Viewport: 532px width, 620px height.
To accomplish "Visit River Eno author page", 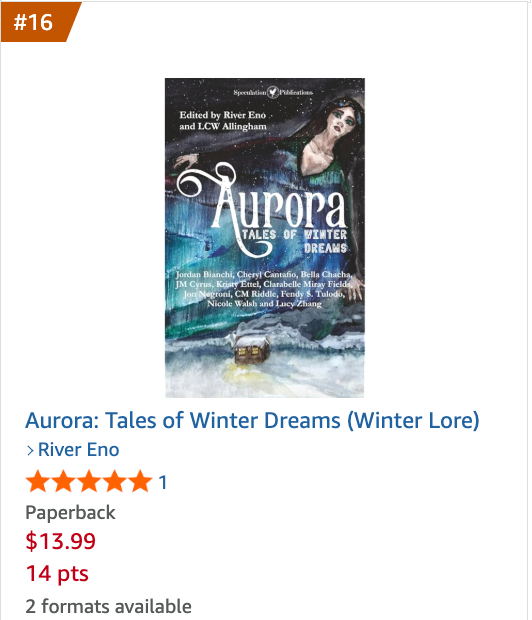I will coord(78,450).
